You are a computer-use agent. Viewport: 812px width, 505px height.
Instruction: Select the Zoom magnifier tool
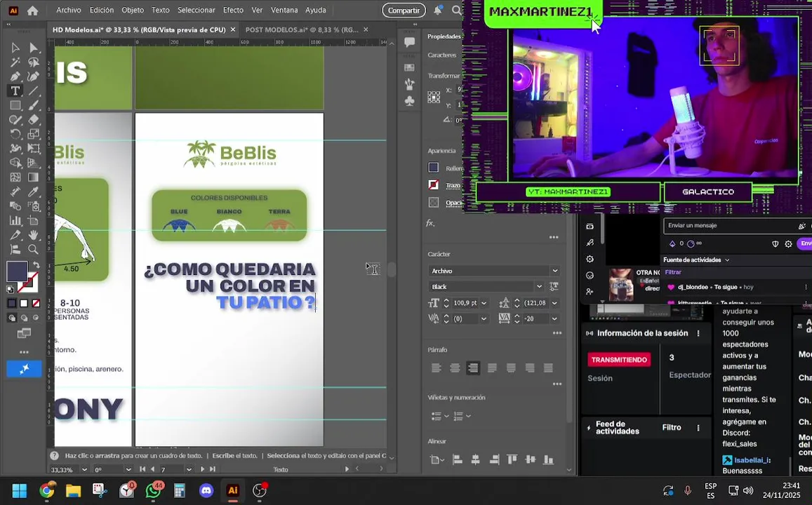33,250
